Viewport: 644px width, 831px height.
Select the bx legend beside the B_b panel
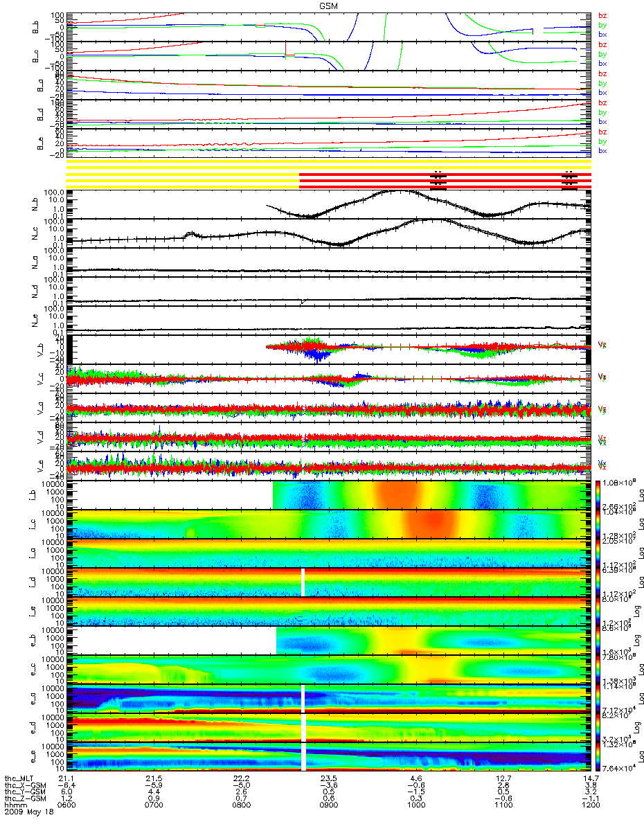[x=602, y=34]
